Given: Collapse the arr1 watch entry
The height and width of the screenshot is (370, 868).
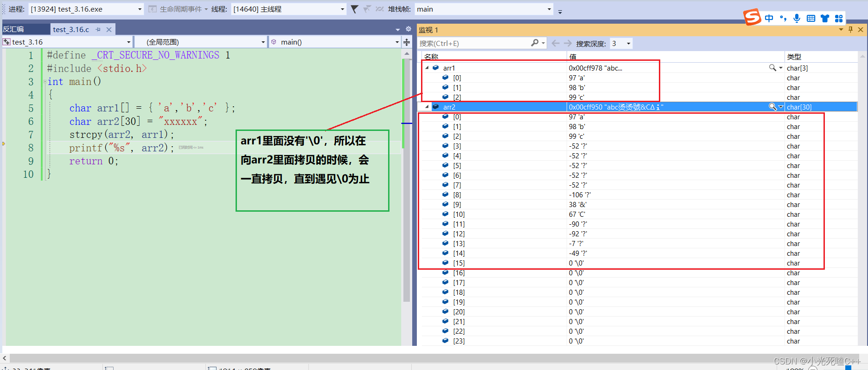Looking at the screenshot, I should click(427, 68).
